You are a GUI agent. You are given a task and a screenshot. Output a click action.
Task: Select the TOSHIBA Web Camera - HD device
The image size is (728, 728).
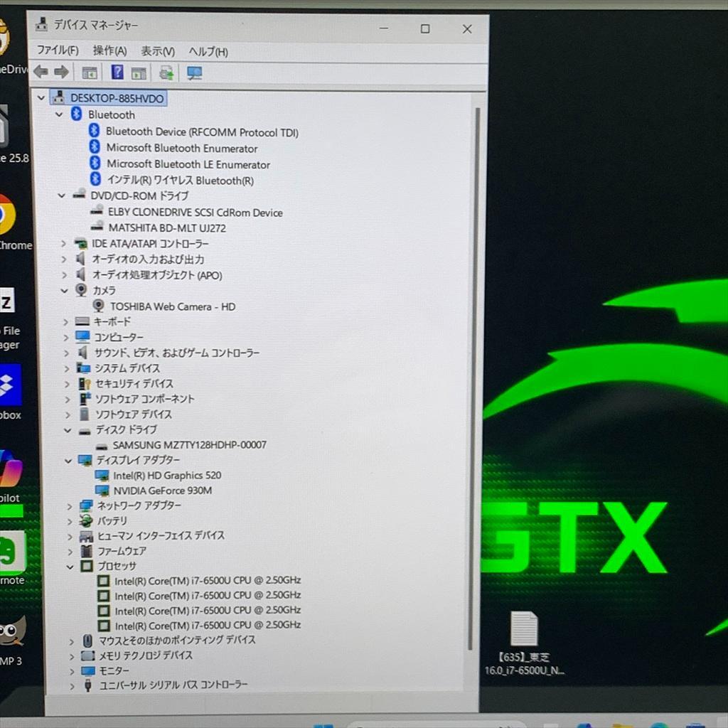(x=171, y=306)
